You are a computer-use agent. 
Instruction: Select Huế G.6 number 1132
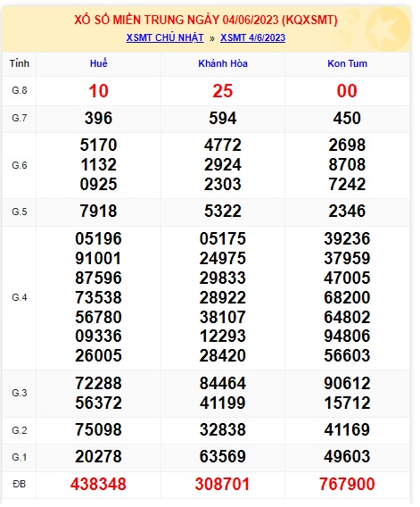(x=99, y=164)
